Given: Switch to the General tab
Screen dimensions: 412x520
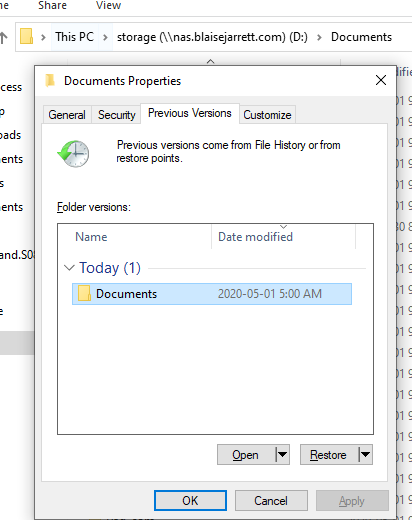Looking at the screenshot, I should [x=67, y=115].
